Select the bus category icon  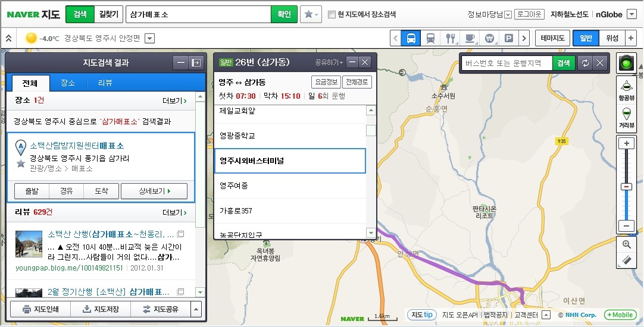pos(411,39)
